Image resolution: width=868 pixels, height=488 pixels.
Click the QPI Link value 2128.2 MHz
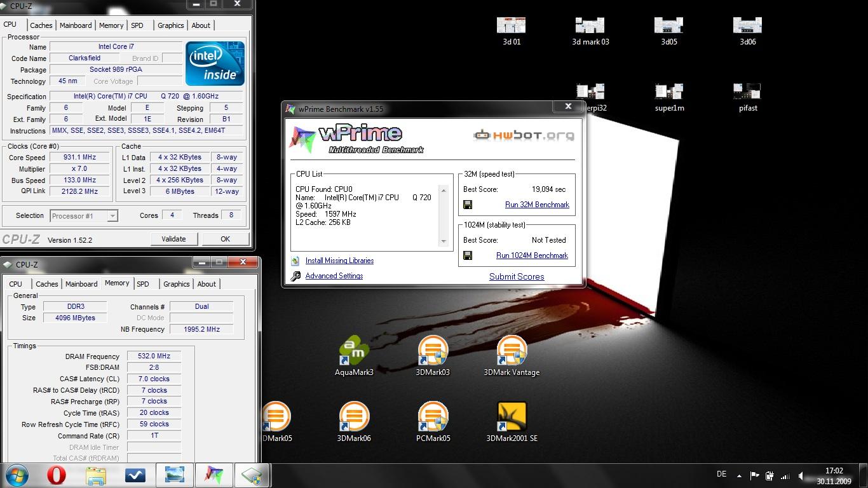[79, 191]
